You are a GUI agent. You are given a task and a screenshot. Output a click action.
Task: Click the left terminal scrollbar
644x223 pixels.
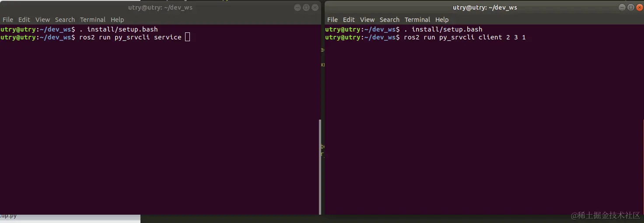point(320,166)
